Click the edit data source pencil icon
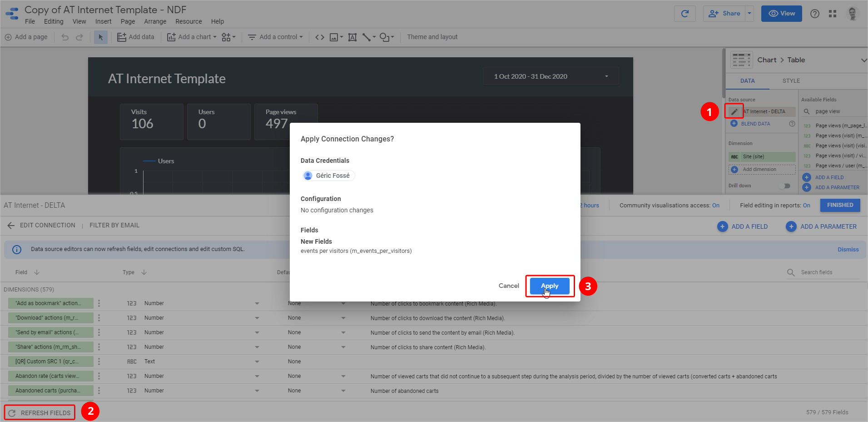This screenshot has width=868, height=422. coord(734,111)
